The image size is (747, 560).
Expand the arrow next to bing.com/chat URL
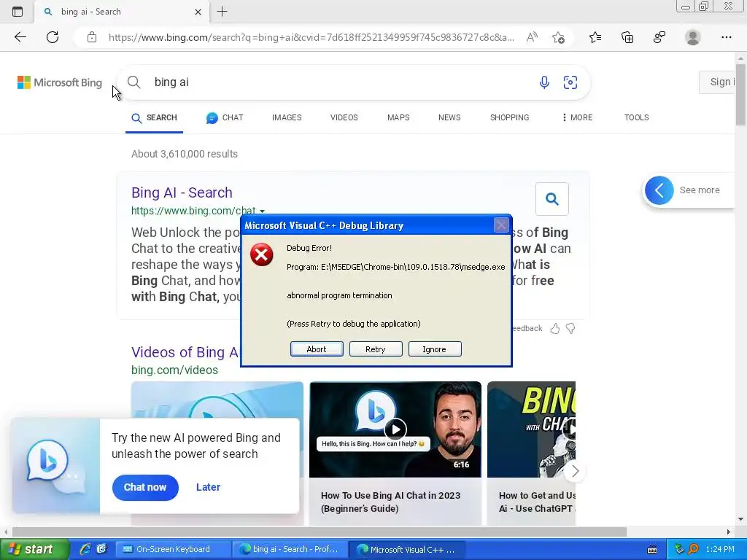pos(262,211)
